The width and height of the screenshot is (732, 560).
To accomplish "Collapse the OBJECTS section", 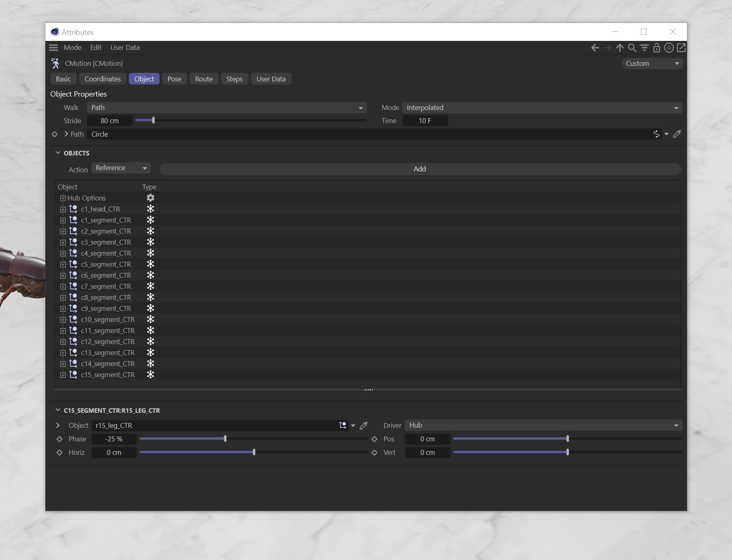I will (x=58, y=153).
